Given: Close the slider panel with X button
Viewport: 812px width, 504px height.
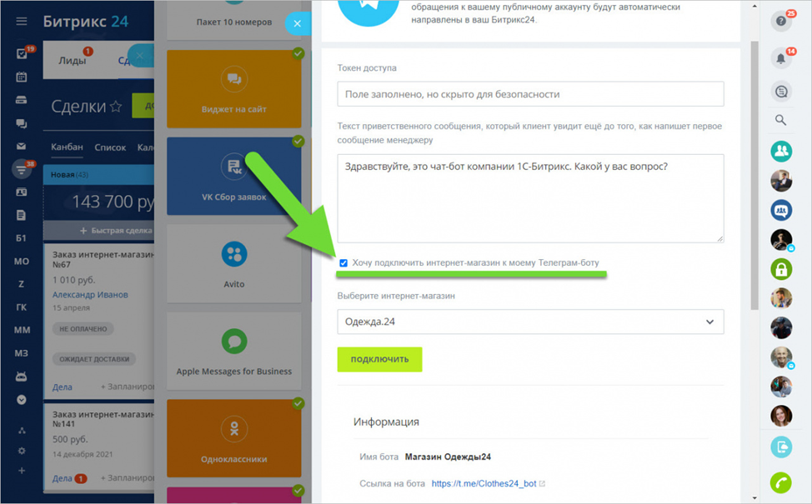Looking at the screenshot, I should point(298,23).
